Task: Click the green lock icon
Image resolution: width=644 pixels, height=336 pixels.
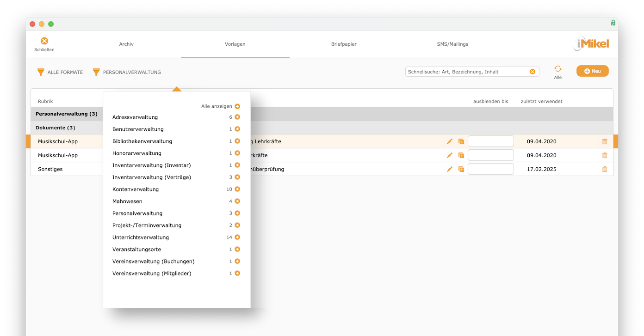Action: point(613,23)
